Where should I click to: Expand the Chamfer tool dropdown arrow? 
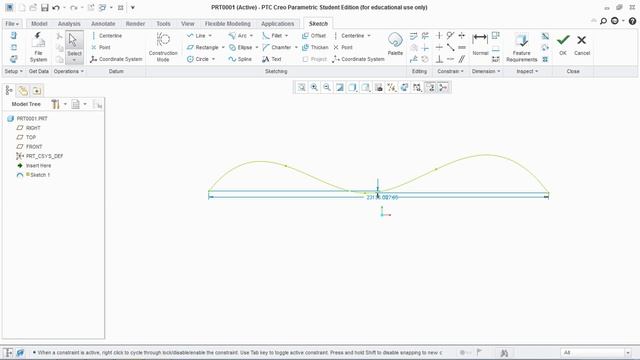pos(296,48)
